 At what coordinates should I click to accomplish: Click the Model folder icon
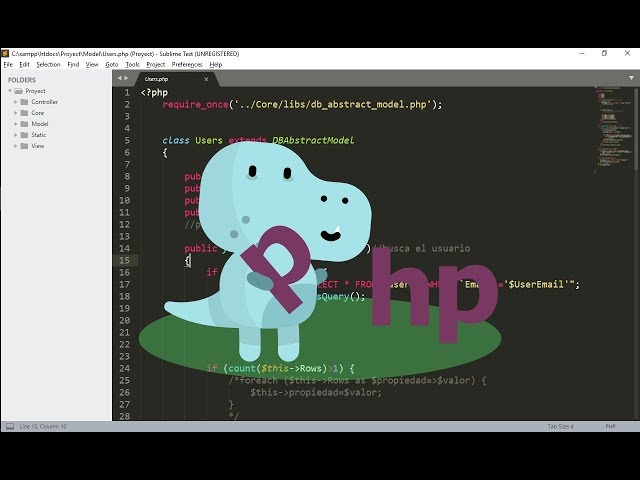[x=24, y=124]
